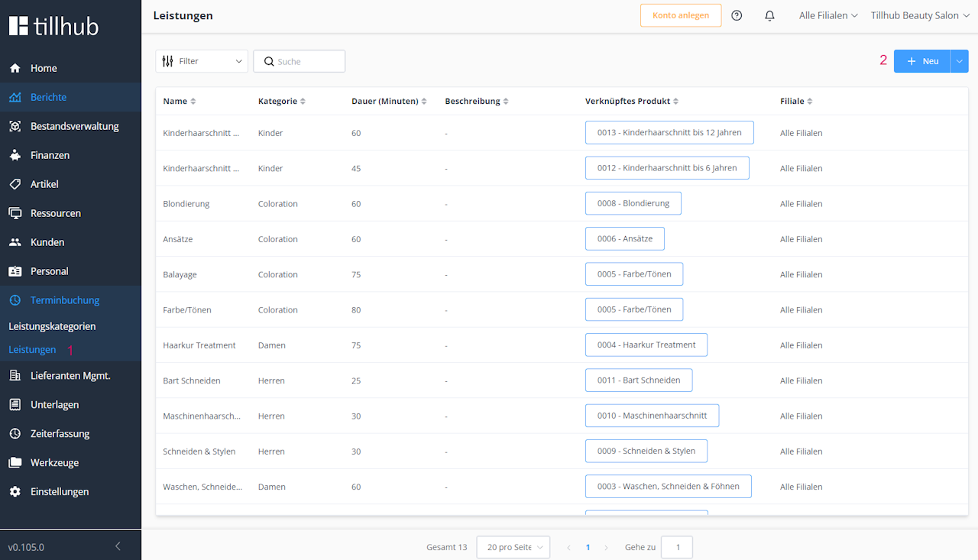Click the Konto anlegen button
Image resolution: width=978 pixels, height=560 pixels.
tap(681, 15)
